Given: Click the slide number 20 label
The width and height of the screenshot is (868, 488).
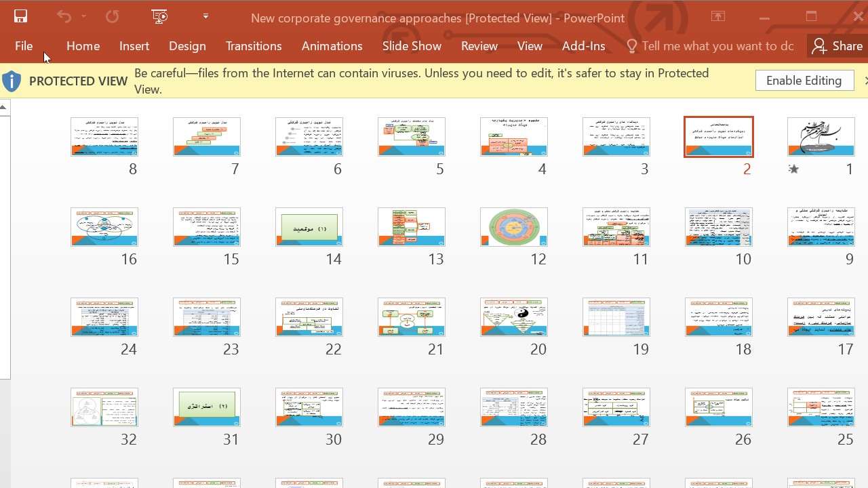Looking at the screenshot, I should click(x=538, y=350).
